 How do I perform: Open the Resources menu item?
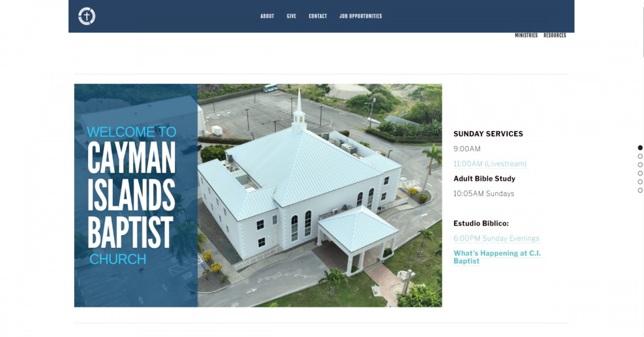click(555, 35)
